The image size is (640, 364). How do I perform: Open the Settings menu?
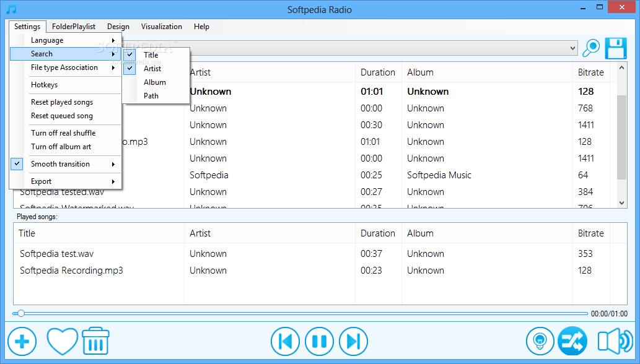(27, 27)
